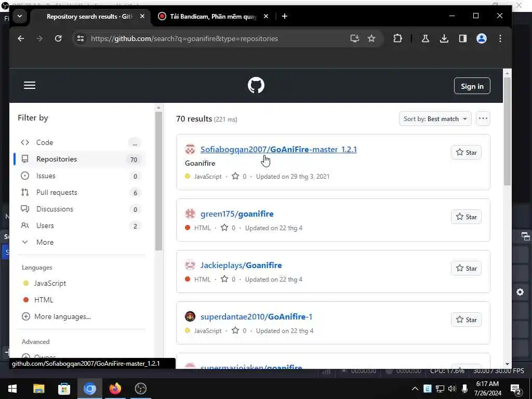Star the Sofiabogqan2007 GoAniFire repository
532x399 pixels.
pyautogui.click(x=466, y=152)
